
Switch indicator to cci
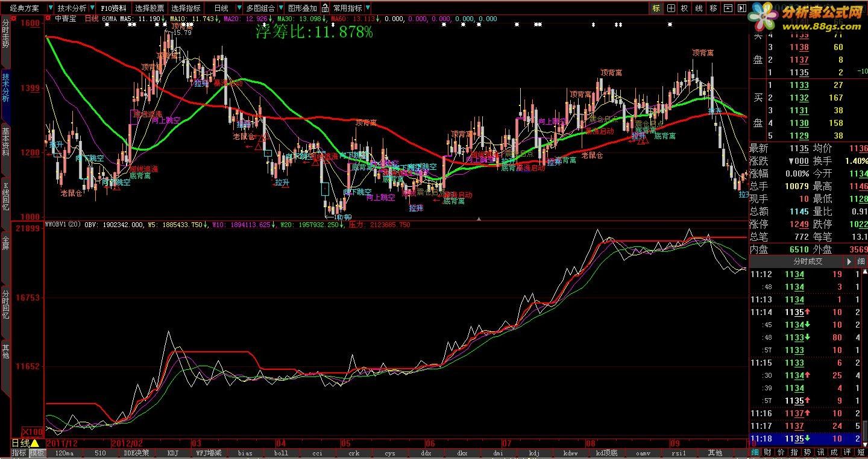pyautogui.click(x=317, y=453)
